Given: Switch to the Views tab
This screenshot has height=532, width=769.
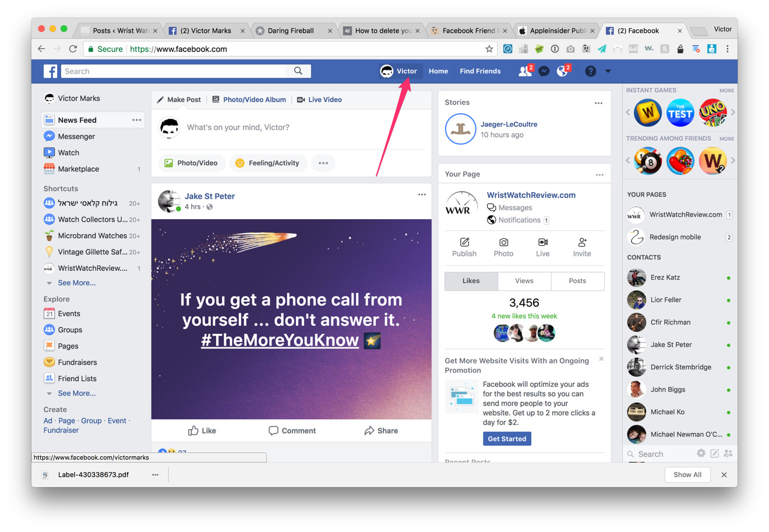Looking at the screenshot, I should [x=524, y=281].
